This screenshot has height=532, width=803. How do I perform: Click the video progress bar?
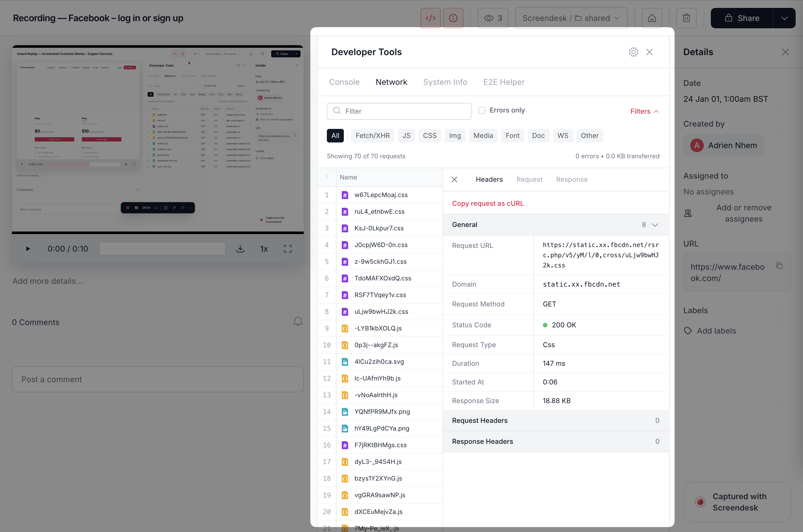pos(162,249)
